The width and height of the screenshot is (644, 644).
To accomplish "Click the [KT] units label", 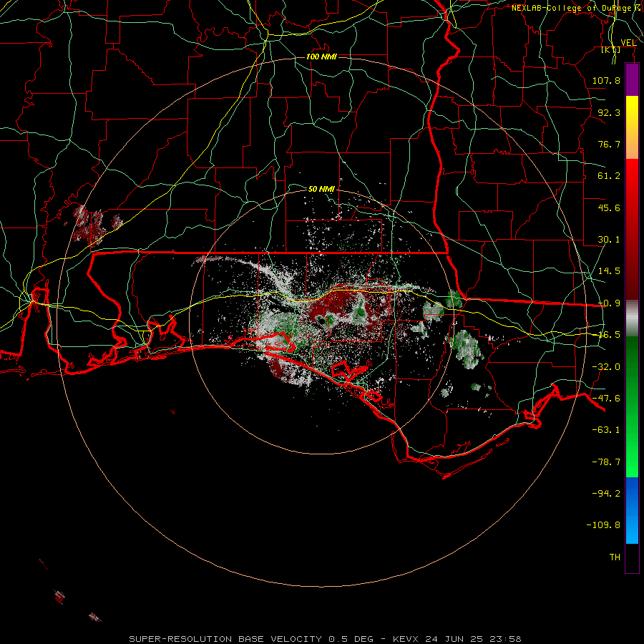I will pos(611,49).
